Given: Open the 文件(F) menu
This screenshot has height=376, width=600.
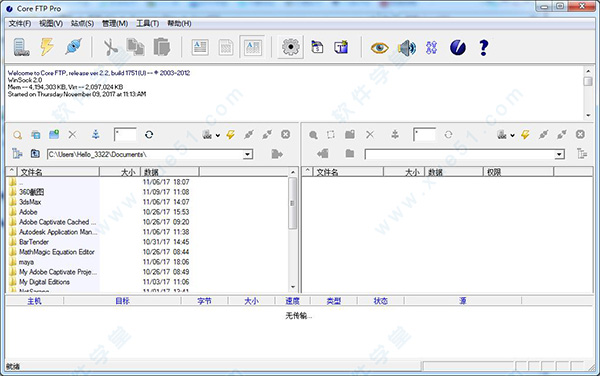Looking at the screenshot, I should 20,24.
